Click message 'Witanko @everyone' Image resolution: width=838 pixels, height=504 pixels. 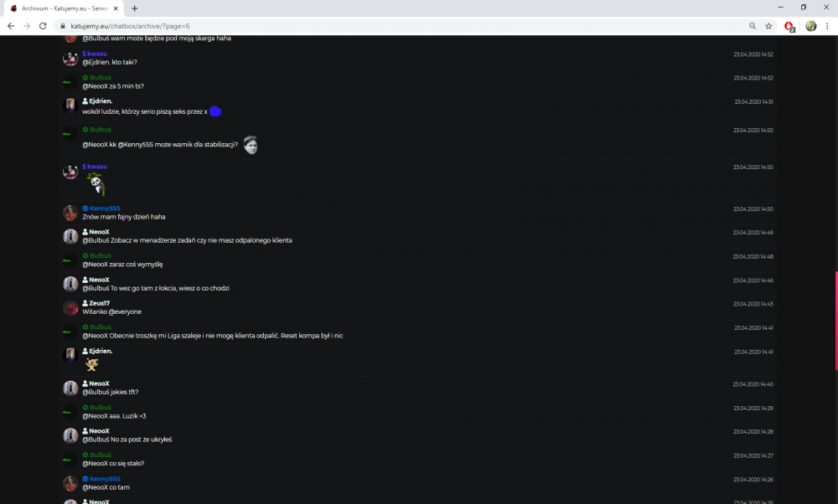tap(111, 311)
